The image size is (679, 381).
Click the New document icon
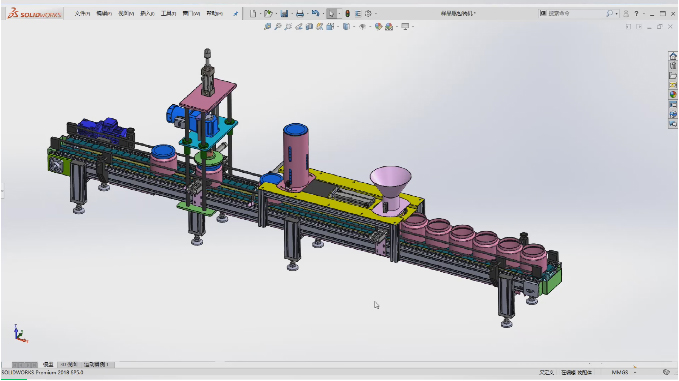[253, 13]
